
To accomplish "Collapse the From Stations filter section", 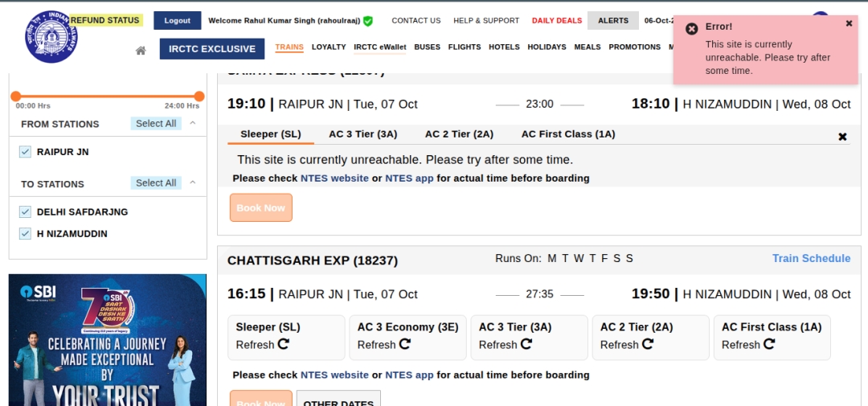I will (193, 123).
